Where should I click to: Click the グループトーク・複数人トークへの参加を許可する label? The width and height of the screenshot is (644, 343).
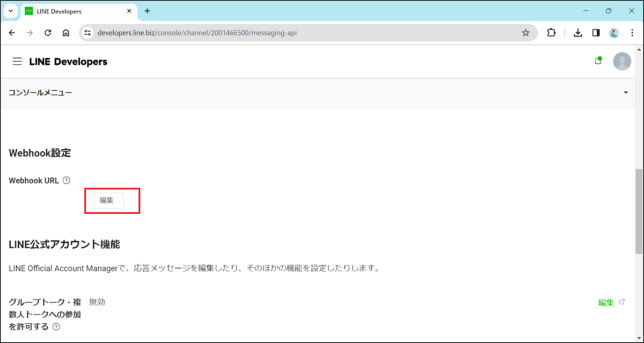tap(45, 314)
